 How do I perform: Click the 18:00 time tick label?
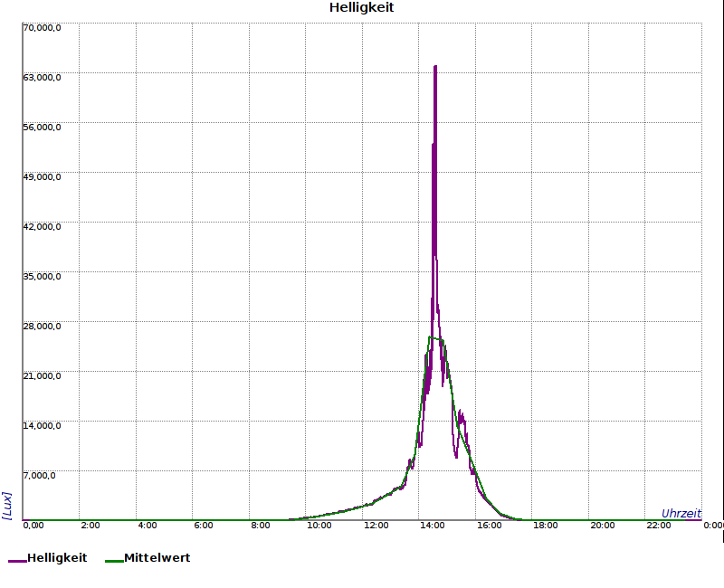tap(546, 526)
